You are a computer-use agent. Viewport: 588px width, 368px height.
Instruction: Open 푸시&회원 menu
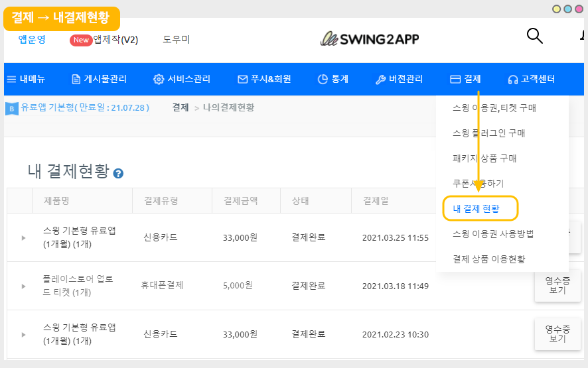(264, 80)
